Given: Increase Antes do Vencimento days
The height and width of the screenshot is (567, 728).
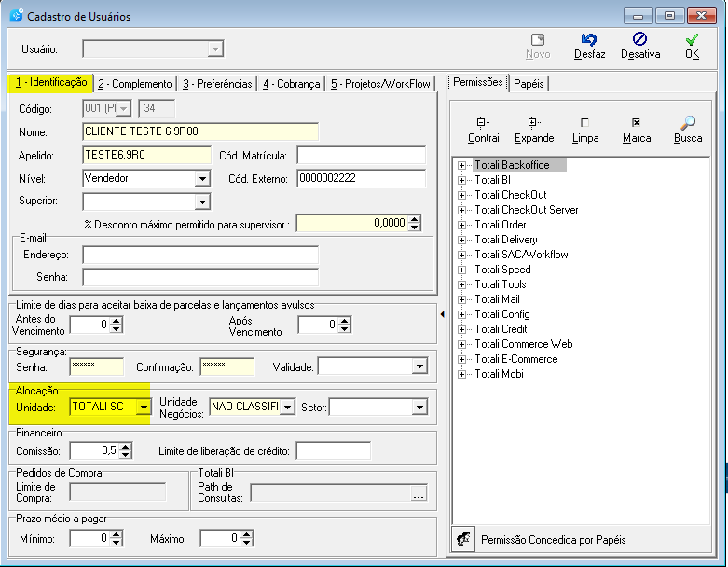Looking at the screenshot, I should (x=117, y=321).
